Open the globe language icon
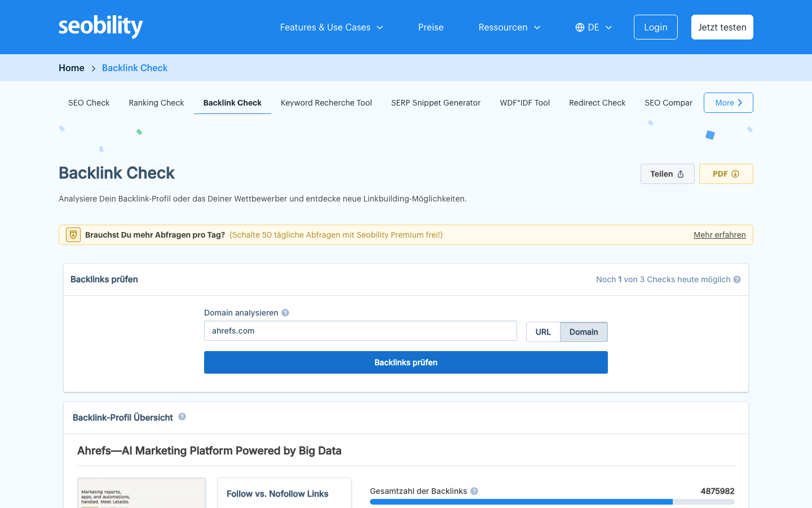Screen dimensions: 812x508 pyautogui.click(x=580, y=27)
